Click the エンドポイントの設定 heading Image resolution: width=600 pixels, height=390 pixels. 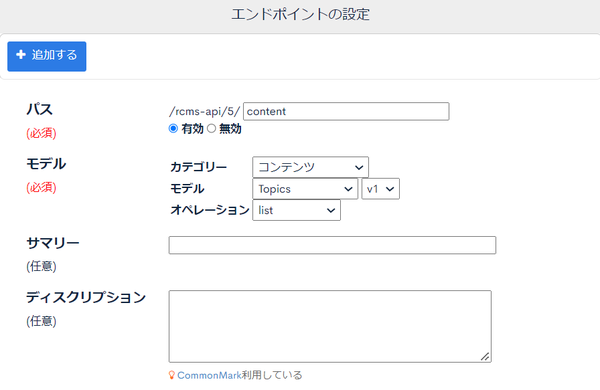300,15
